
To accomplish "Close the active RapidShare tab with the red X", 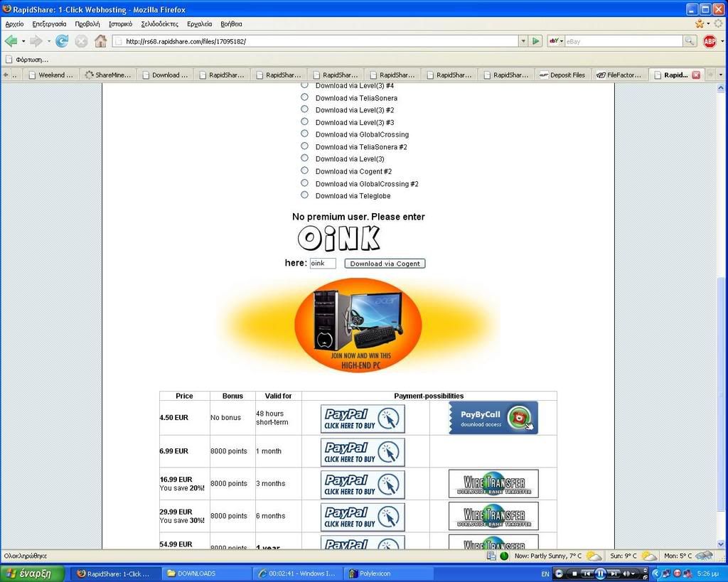I will (696, 75).
